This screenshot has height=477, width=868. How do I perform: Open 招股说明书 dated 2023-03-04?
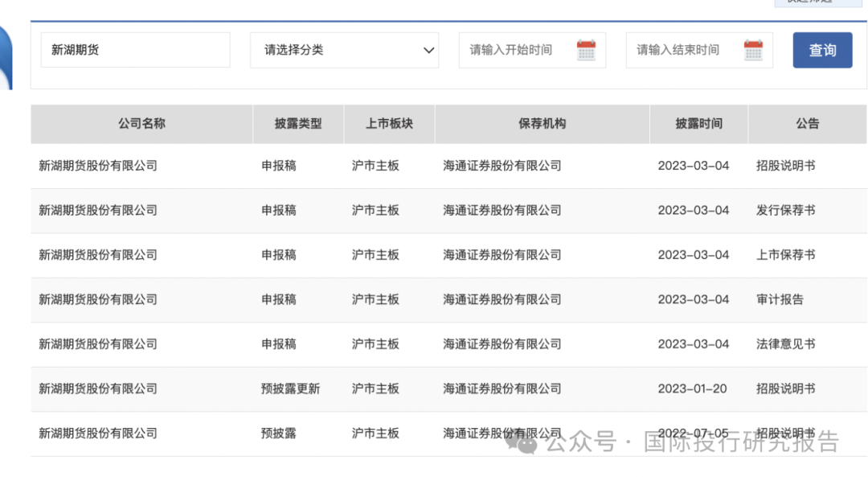coord(785,166)
